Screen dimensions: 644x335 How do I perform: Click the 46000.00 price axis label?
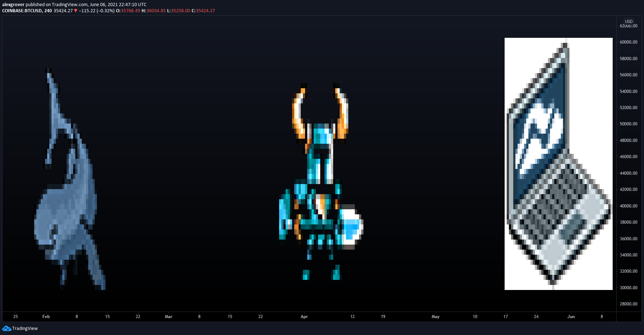pos(629,157)
